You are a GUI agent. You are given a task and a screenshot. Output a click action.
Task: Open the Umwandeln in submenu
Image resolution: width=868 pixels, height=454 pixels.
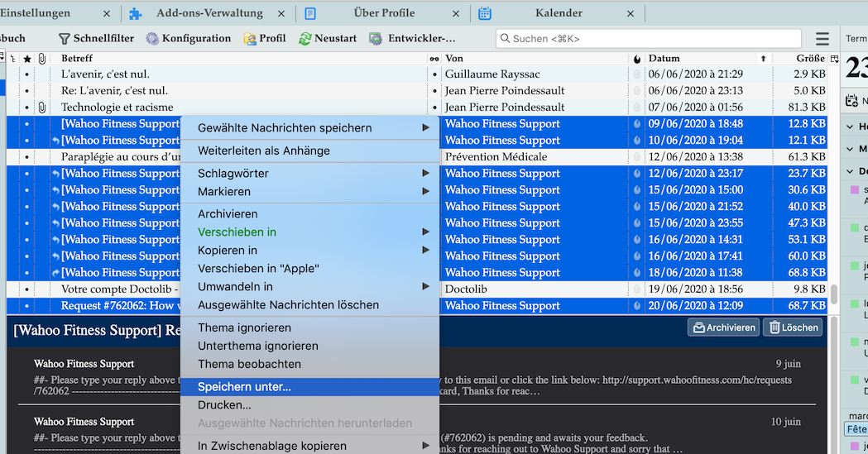[310, 287]
